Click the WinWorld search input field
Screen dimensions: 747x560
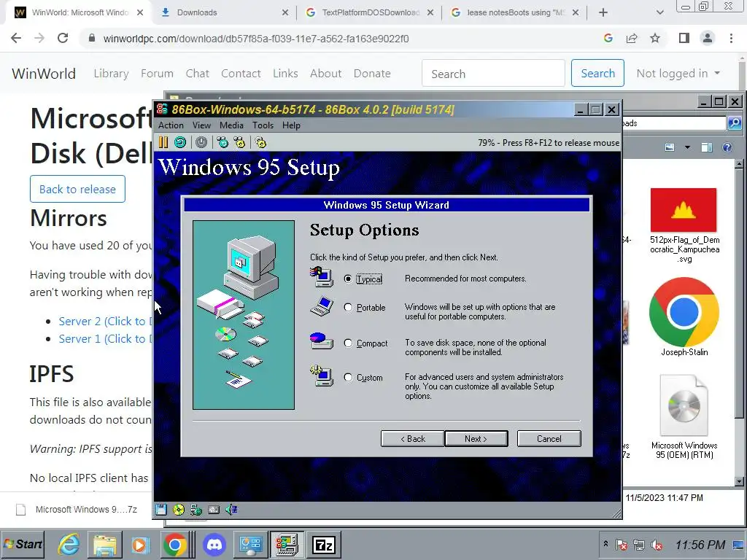(x=494, y=74)
